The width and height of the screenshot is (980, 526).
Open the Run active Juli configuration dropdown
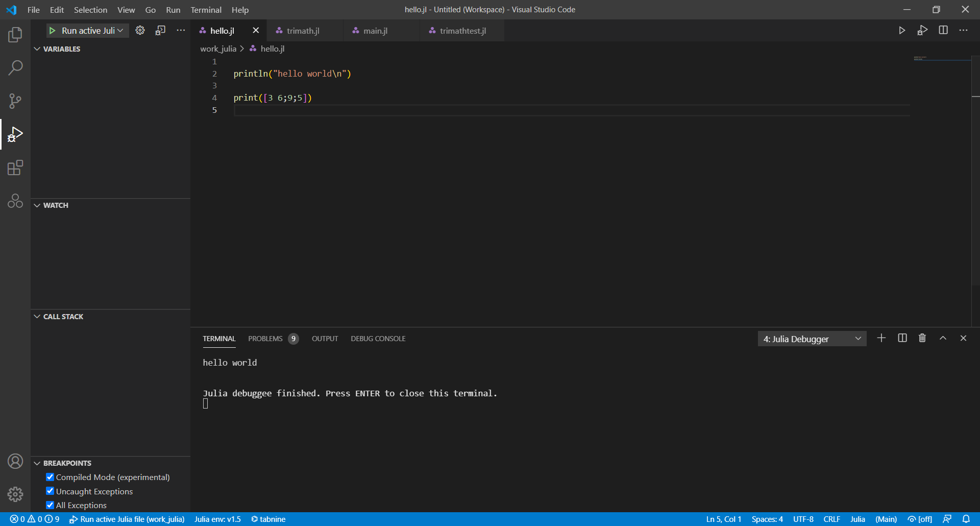coord(121,30)
